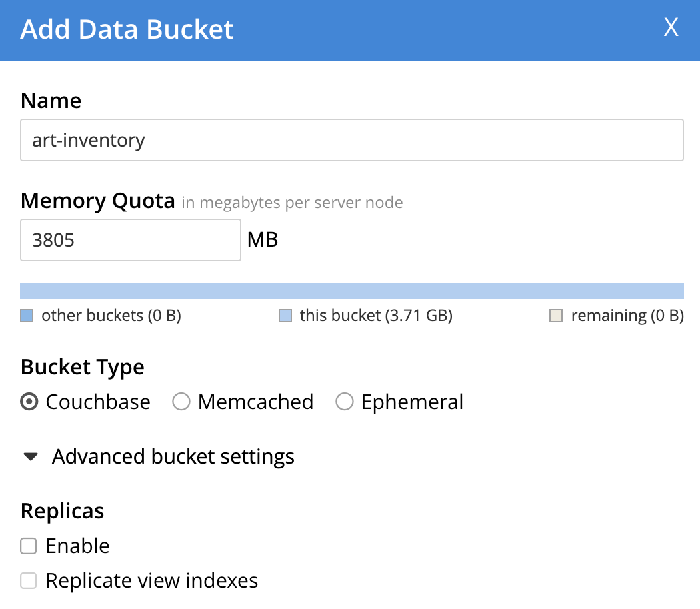This screenshot has height=609, width=700.
Task: Close the Add Data Bucket dialog
Action: pyautogui.click(x=671, y=28)
